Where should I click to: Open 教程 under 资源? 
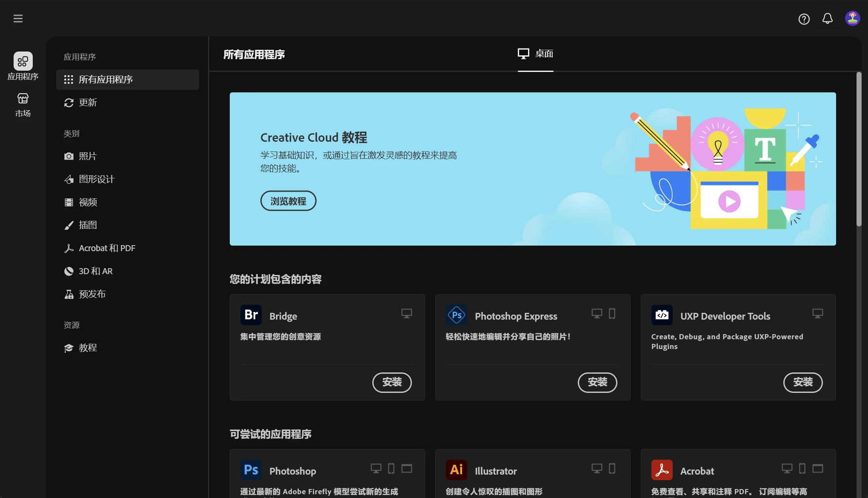(x=88, y=348)
